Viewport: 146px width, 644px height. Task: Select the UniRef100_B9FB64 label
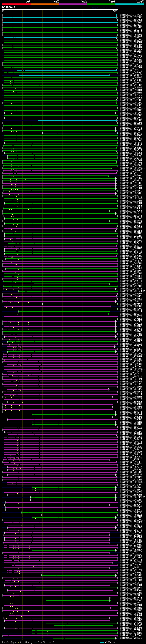point(131,304)
